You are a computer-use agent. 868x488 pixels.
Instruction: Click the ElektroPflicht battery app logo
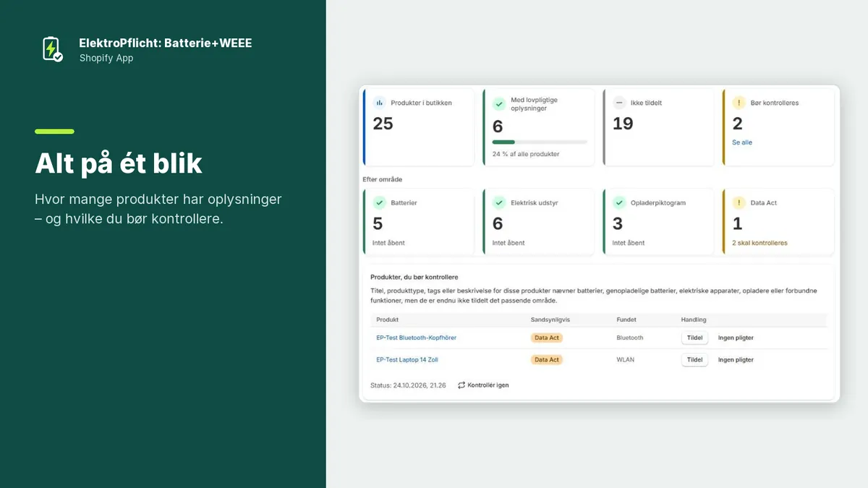point(52,48)
